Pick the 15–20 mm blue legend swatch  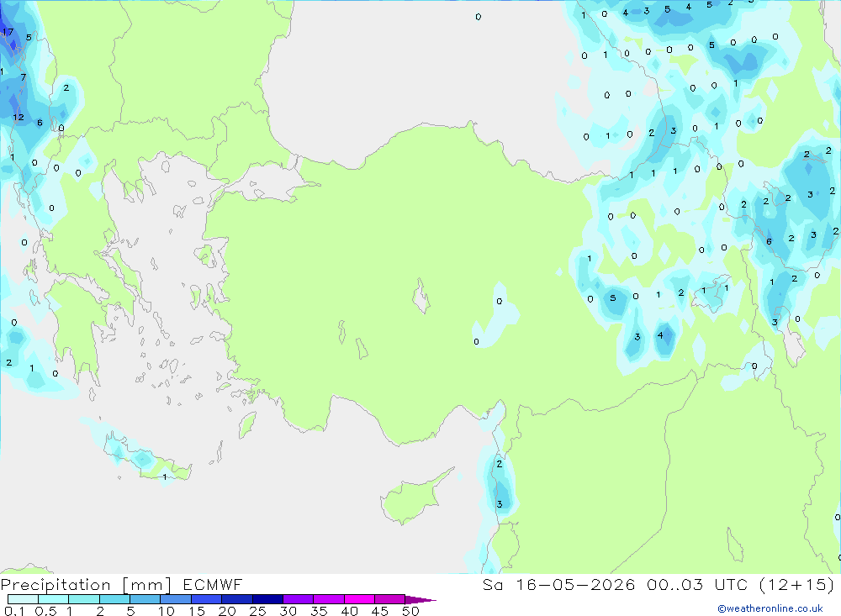pos(207,599)
